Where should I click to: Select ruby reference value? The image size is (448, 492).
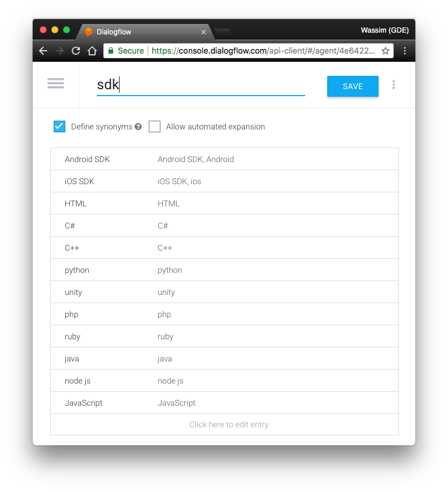click(x=72, y=337)
